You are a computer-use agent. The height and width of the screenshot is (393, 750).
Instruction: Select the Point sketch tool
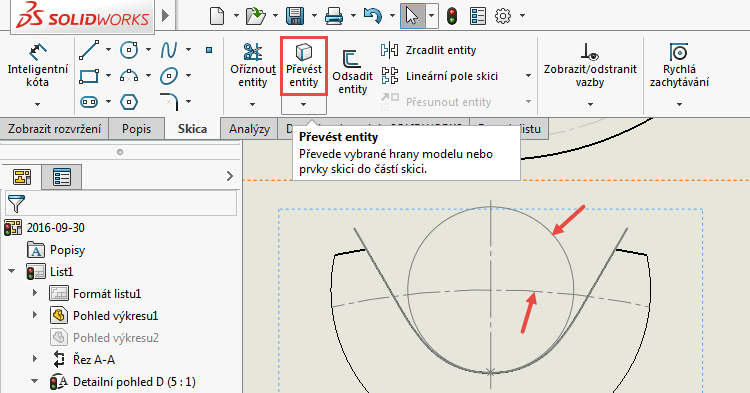tap(209, 50)
